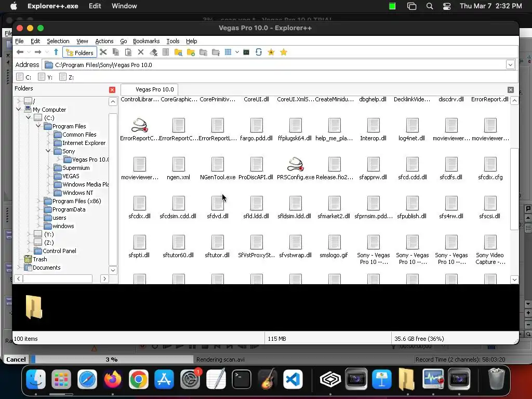Select NGenTool.exe file
The width and height of the screenshot is (532, 399).
[x=218, y=168]
